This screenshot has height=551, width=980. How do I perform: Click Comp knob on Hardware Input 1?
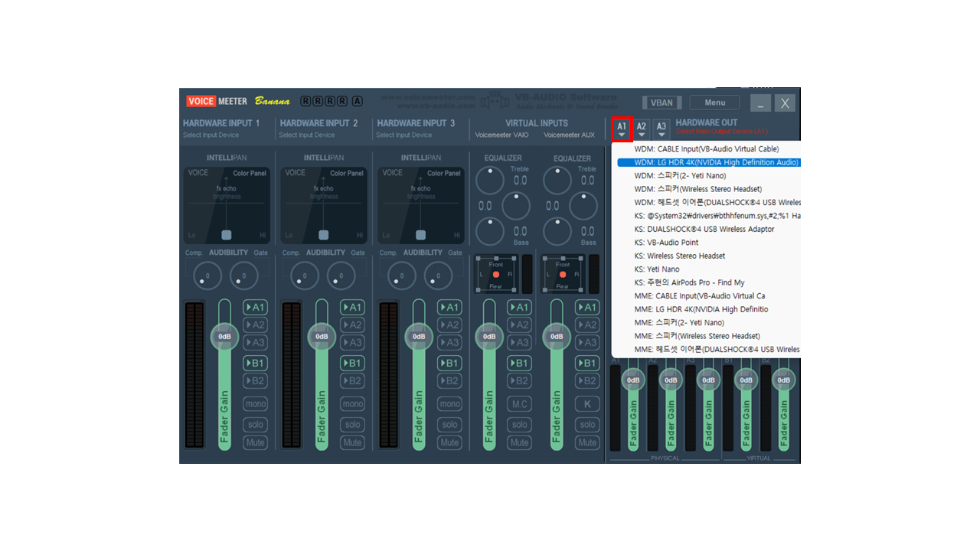pyautogui.click(x=207, y=275)
